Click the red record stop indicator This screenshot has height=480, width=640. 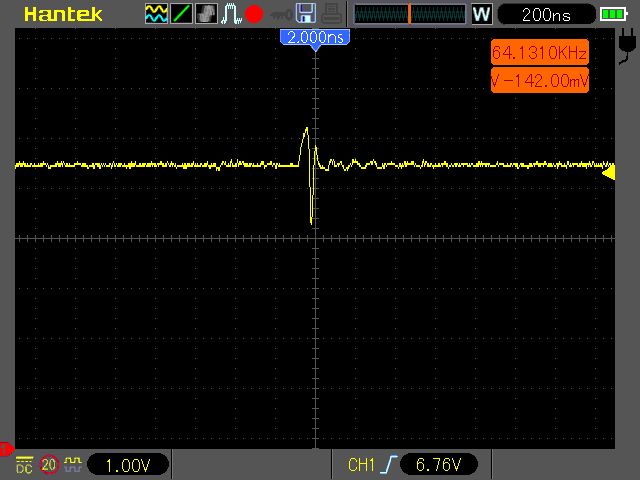pyautogui.click(x=254, y=14)
